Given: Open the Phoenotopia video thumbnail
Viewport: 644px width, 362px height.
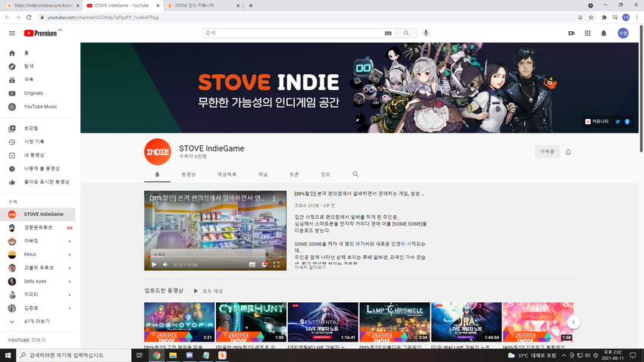Looking at the screenshot, I should point(179,322).
